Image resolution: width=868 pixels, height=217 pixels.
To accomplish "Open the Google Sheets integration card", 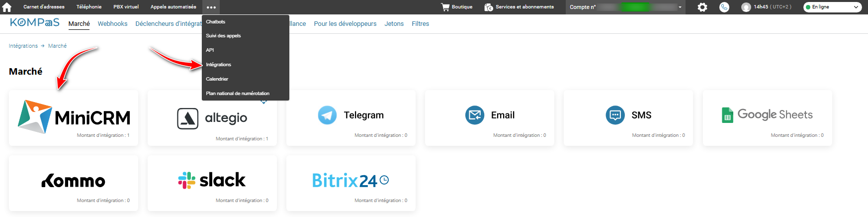I will click(x=767, y=118).
